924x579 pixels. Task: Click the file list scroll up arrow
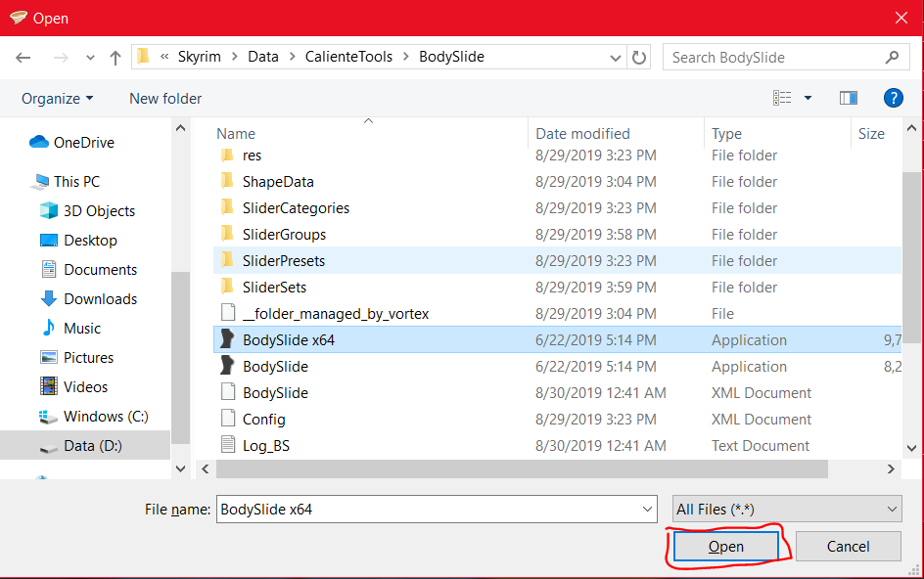click(x=911, y=128)
